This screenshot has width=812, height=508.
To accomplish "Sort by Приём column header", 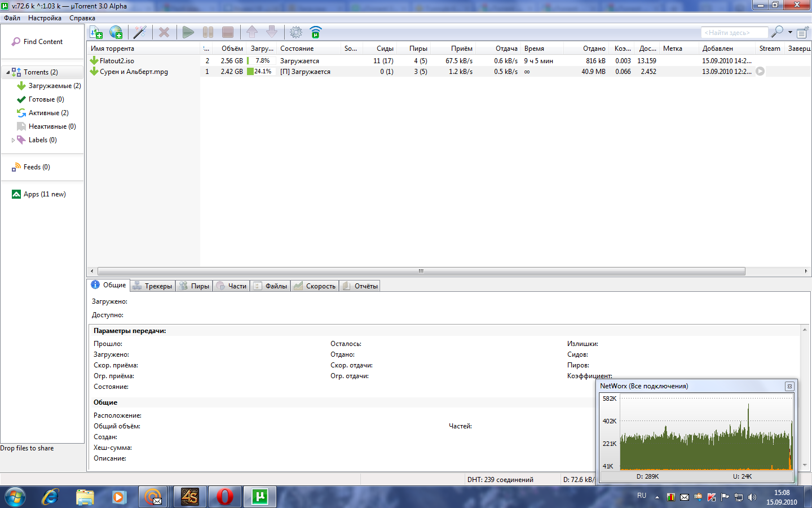I will [x=454, y=49].
